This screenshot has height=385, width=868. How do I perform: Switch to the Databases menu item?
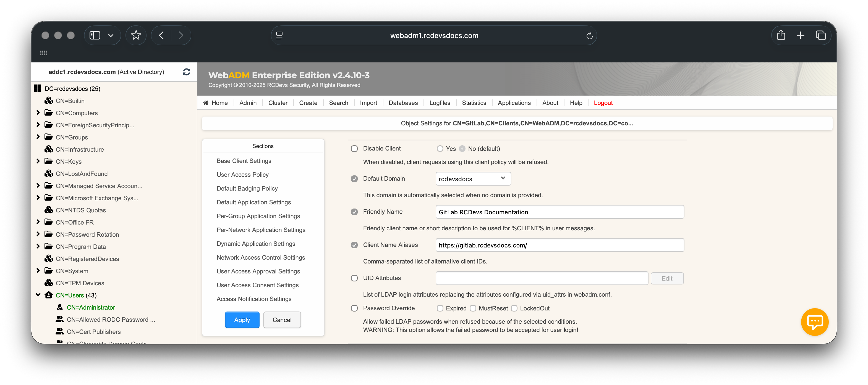pyautogui.click(x=403, y=103)
